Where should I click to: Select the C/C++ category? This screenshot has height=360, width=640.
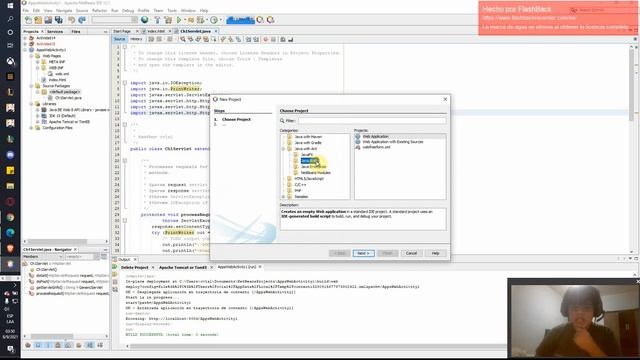click(300, 185)
